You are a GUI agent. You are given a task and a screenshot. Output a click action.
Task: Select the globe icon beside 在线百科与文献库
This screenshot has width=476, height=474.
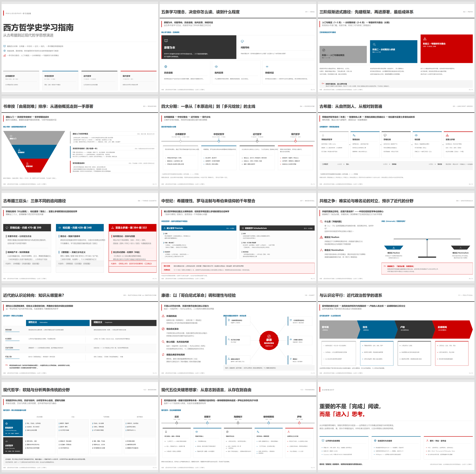coord(375,441)
